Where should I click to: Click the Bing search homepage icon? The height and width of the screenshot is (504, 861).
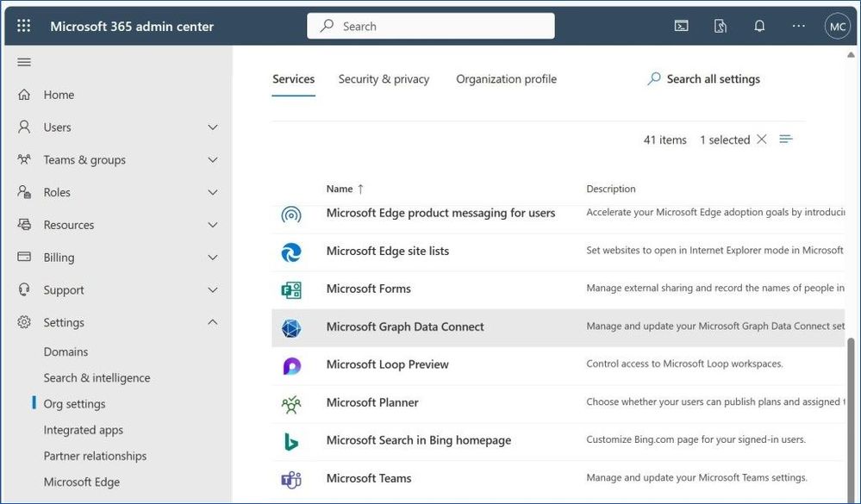coord(291,441)
